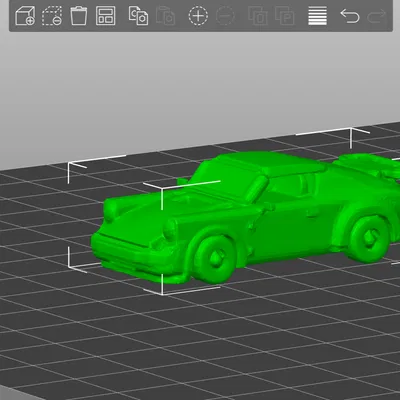Click the Delete all trash bin icon
The height and width of the screenshot is (400, 400).
[79, 16]
